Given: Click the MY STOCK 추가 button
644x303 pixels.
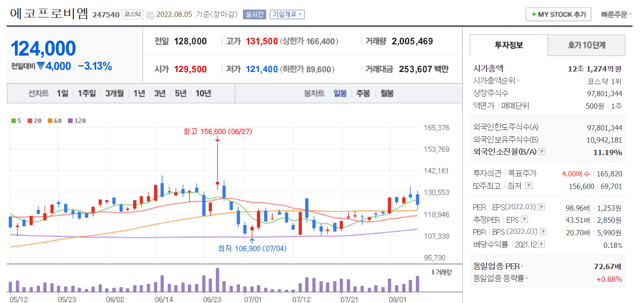Looking at the screenshot, I should pyautogui.click(x=558, y=14).
